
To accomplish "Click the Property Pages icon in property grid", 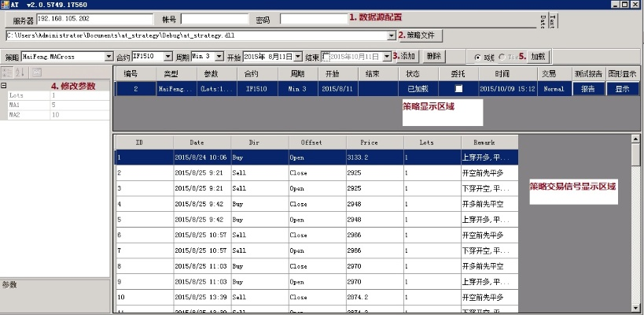I will click(x=37, y=72).
